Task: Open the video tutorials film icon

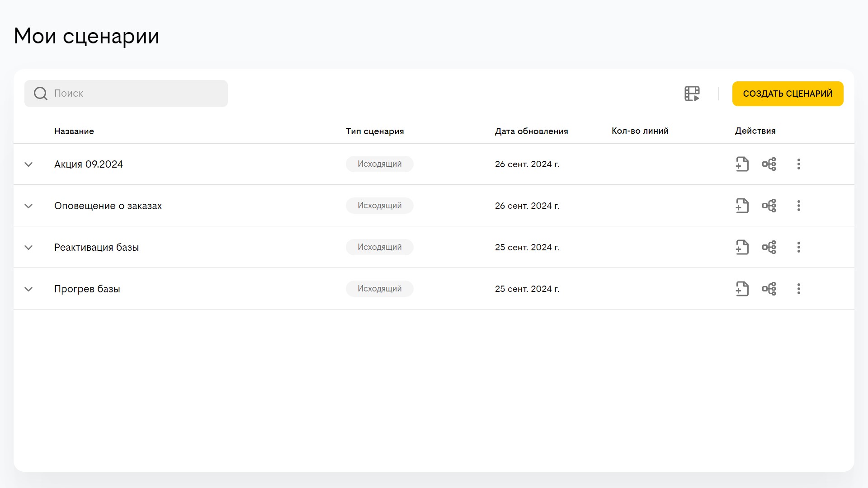Action: coord(692,94)
